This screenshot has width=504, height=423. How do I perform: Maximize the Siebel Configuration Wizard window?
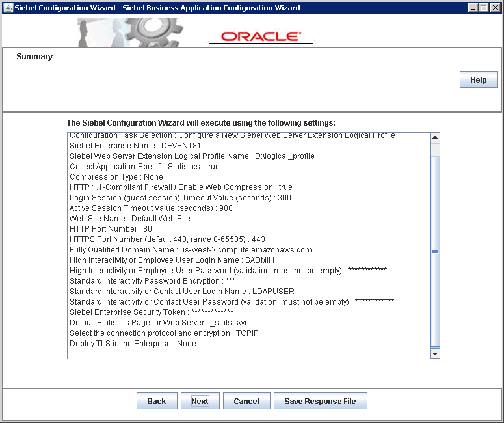pos(483,8)
